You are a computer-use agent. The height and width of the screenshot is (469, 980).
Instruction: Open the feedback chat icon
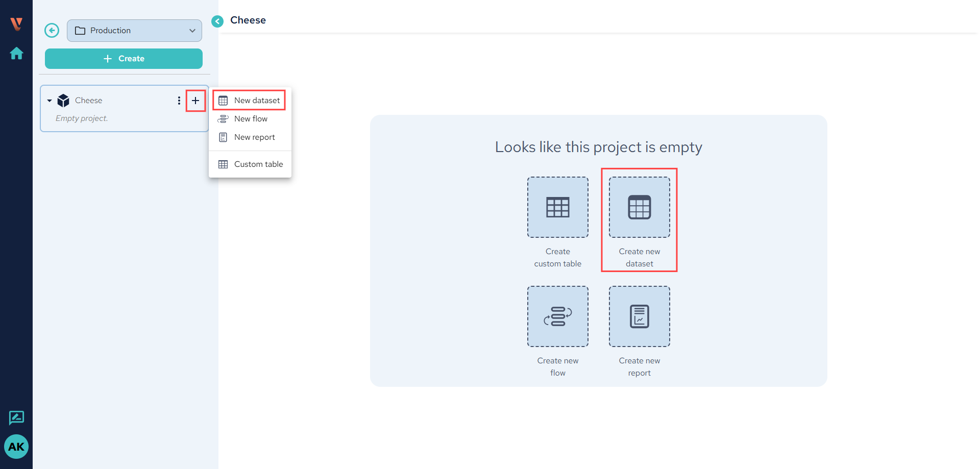tap(16, 418)
